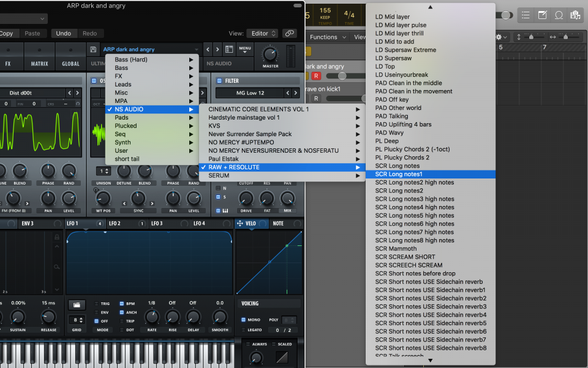Screen dimensions: 588x368
Task: Adjust the filter DRIVE knob
Action: (246, 198)
